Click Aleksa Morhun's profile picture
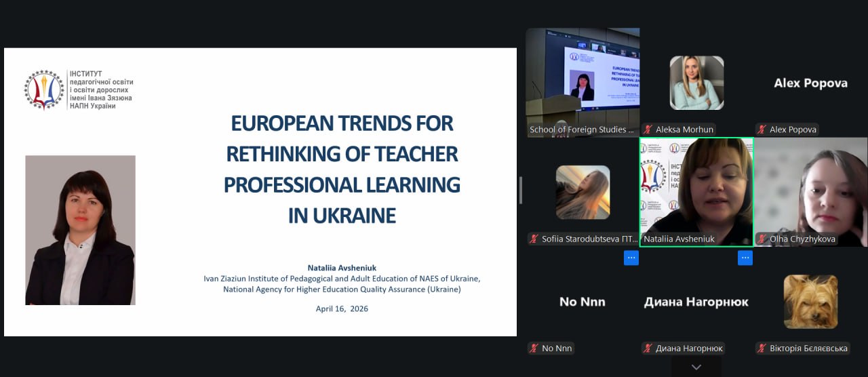Image resolution: width=868 pixels, height=377 pixels. click(x=696, y=83)
